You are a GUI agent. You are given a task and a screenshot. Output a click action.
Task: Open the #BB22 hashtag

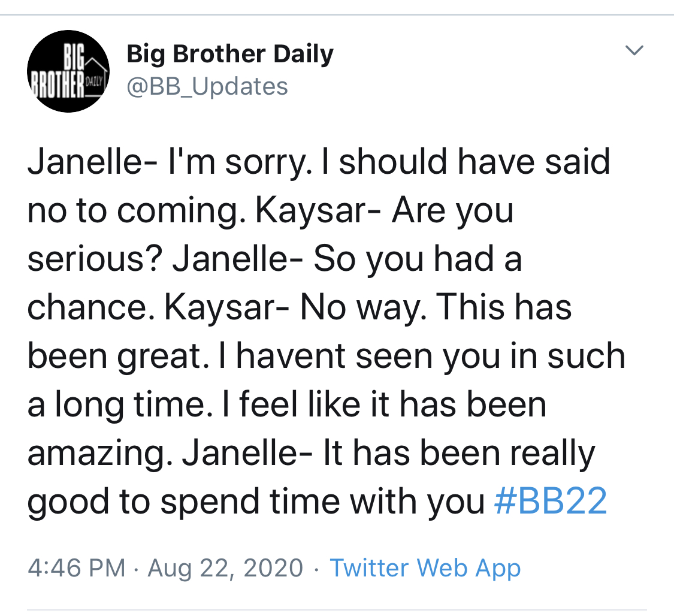tap(551, 501)
